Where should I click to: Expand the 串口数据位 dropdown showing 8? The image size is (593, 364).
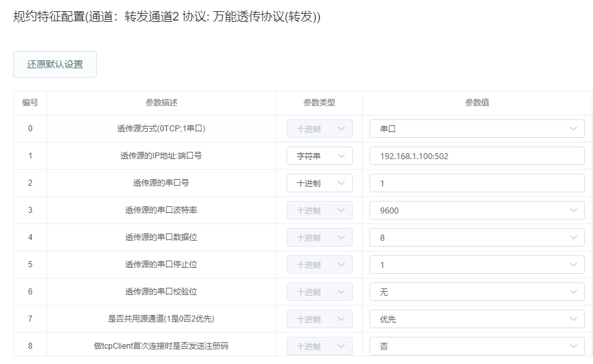pyautogui.click(x=477, y=237)
